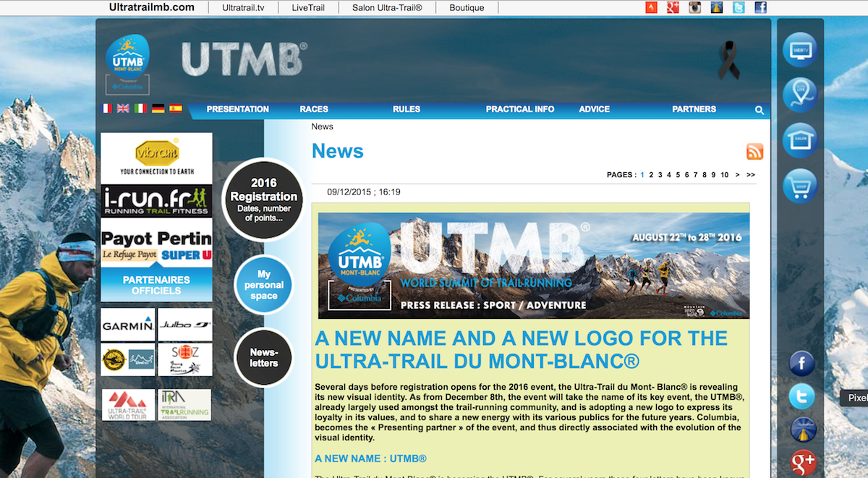Open the LiveTrail top link

[x=308, y=8]
